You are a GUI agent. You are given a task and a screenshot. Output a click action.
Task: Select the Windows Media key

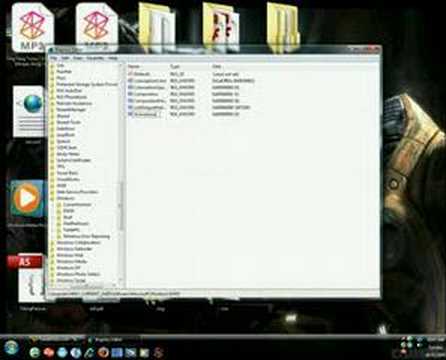click(71, 262)
